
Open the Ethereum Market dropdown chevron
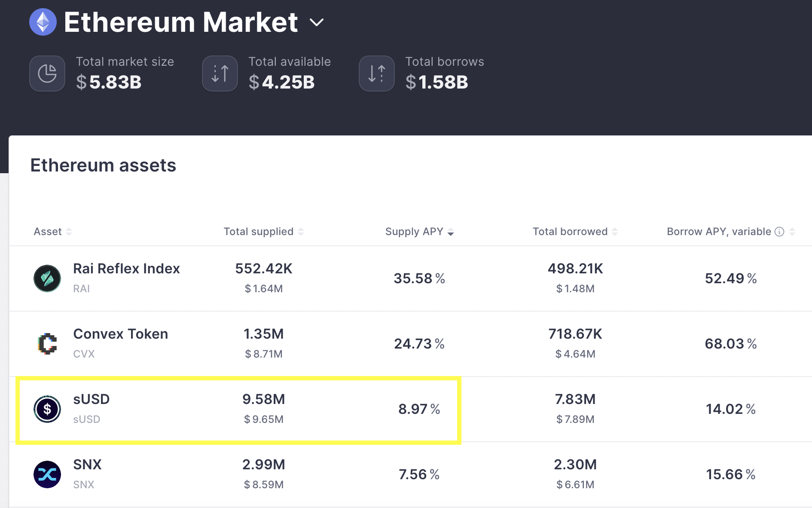[x=317, y=22]
